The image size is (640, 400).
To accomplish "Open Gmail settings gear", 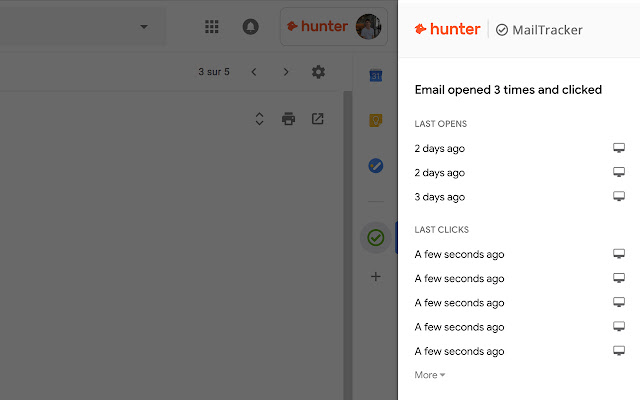I will tap(318, 72).
